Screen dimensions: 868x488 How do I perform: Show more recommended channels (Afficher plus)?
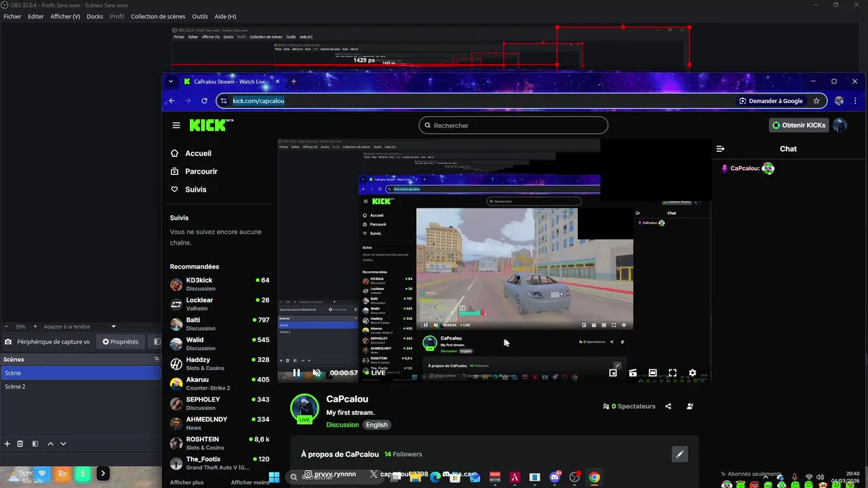(186, 483)
